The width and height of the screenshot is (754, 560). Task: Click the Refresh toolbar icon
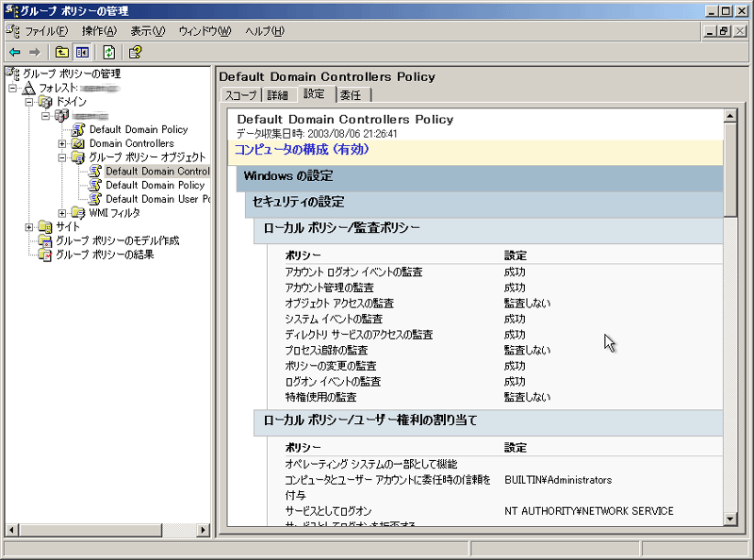[109, 52]
